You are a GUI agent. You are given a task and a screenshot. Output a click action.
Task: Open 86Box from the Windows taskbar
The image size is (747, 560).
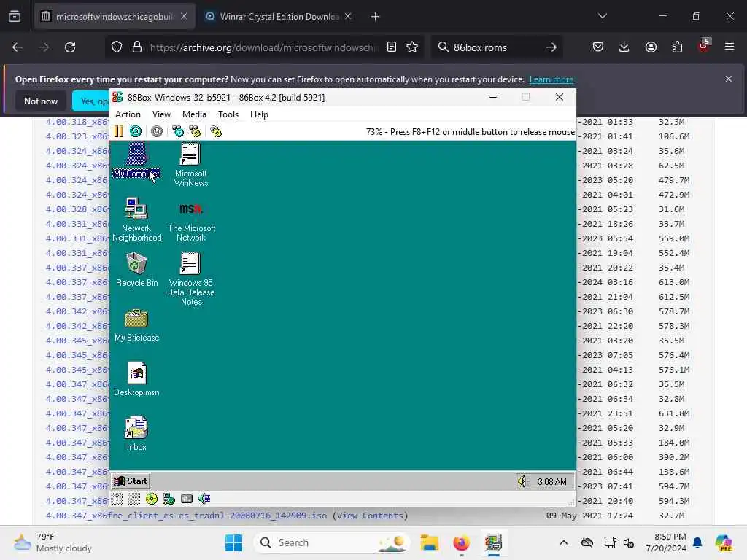point(493,542)
